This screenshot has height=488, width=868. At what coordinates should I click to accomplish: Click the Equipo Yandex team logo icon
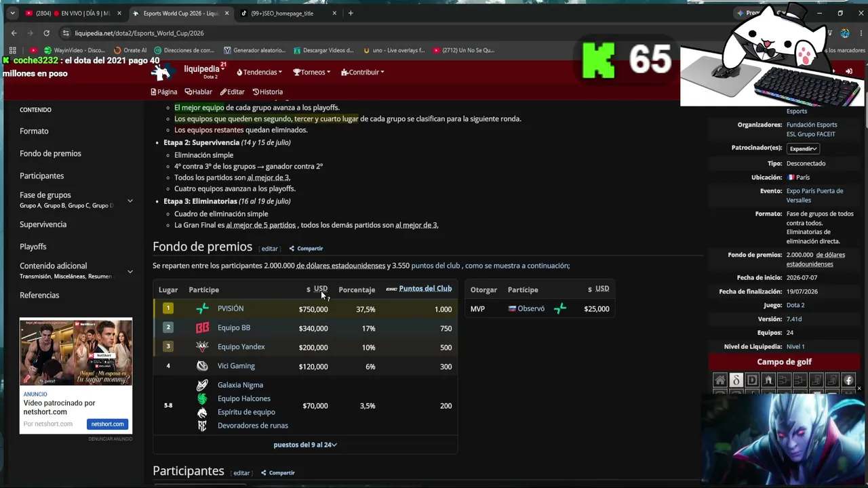click(202, 347)
